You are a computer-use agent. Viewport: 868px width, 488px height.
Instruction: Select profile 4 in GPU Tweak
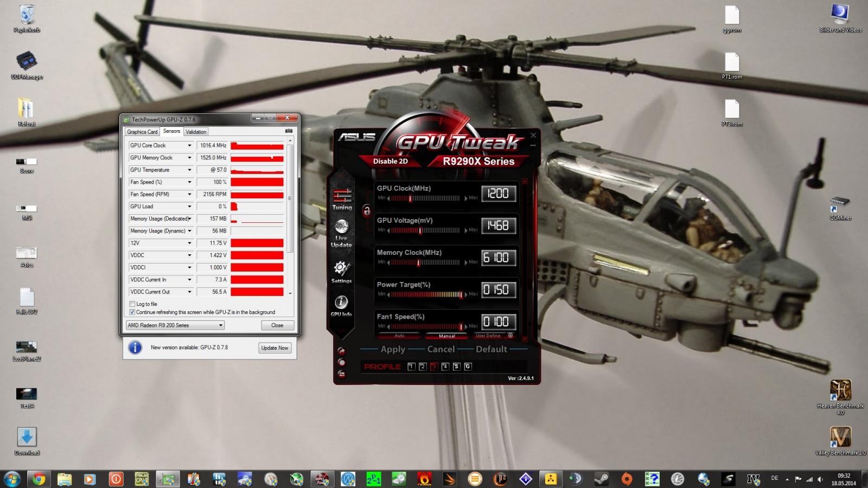(445, 367)
